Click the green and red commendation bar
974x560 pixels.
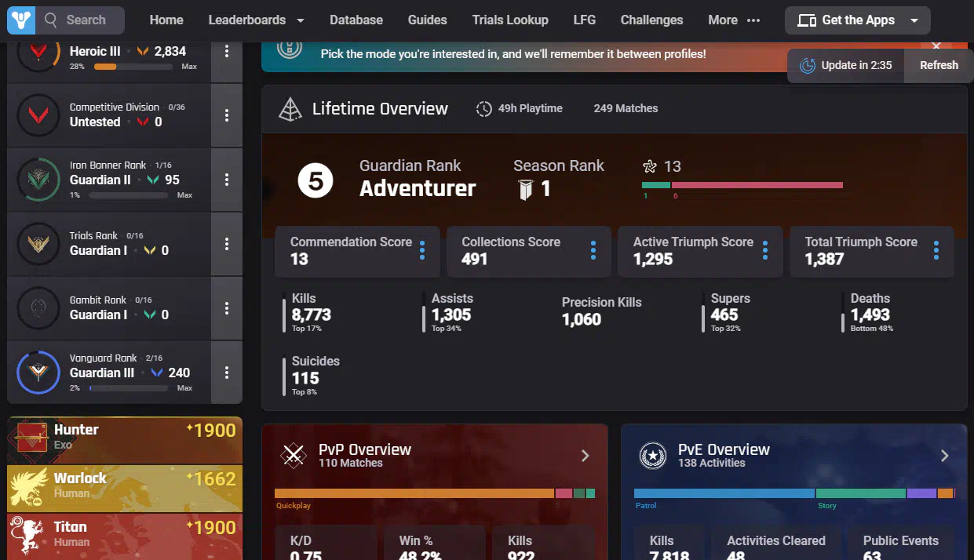tap(742, 185)
